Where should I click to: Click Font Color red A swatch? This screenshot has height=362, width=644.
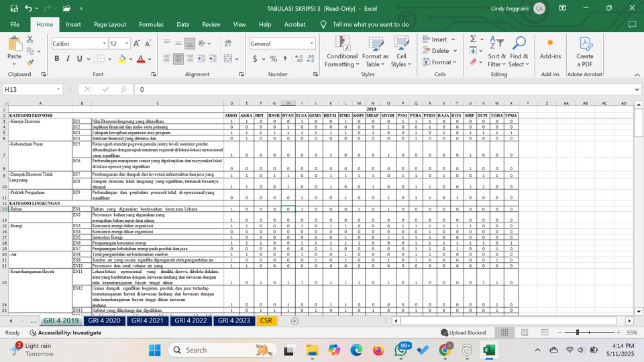pos(140,59)
